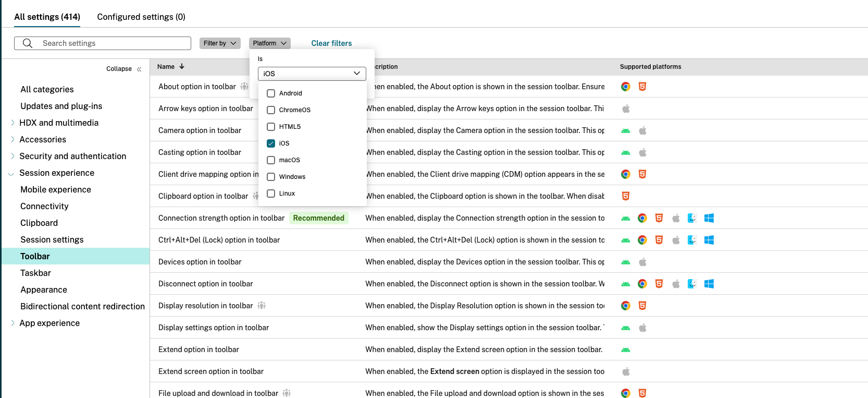Open the iOS platform select box
Image resolution: width=868 pixels, height=398 pixels.
[x=312, y=74]
